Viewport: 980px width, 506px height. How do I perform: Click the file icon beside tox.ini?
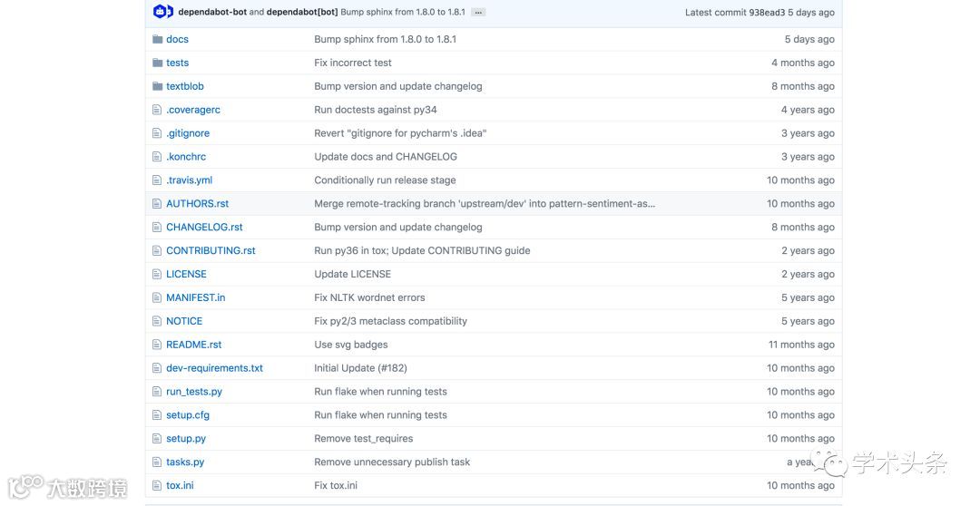point(157,486)
